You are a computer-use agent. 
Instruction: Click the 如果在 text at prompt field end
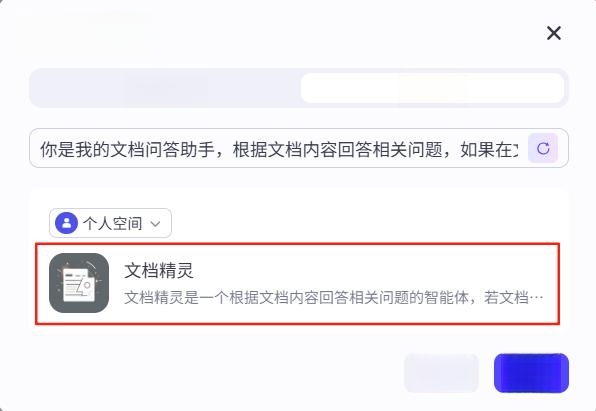tap(487, 150)
